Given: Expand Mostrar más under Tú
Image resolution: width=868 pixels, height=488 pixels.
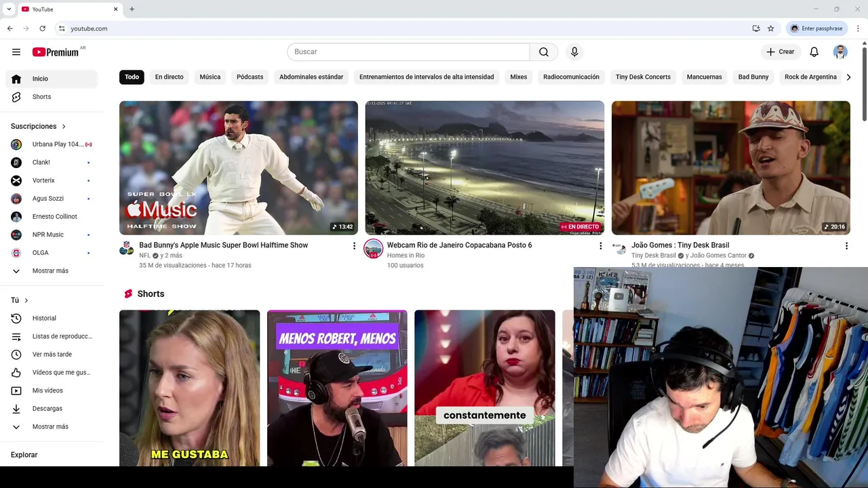Looking at the screenshot, I should tap(52, 427).
